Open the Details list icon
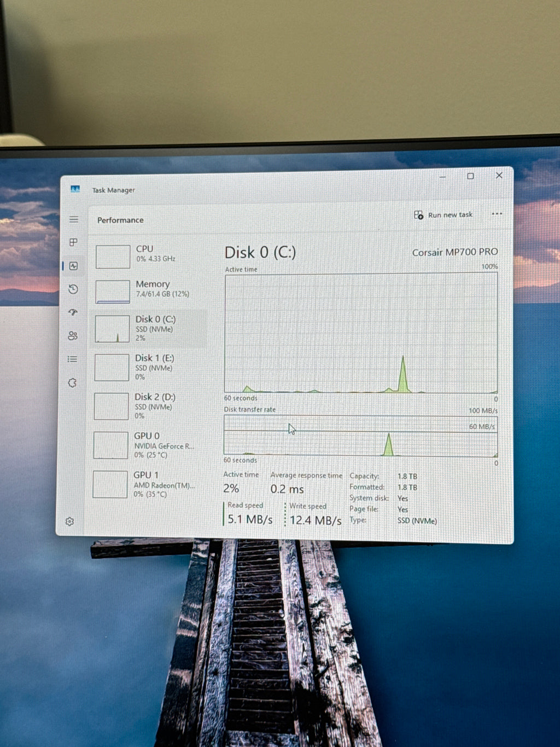Screen dimensions: 560x747 tap(72, 359)
